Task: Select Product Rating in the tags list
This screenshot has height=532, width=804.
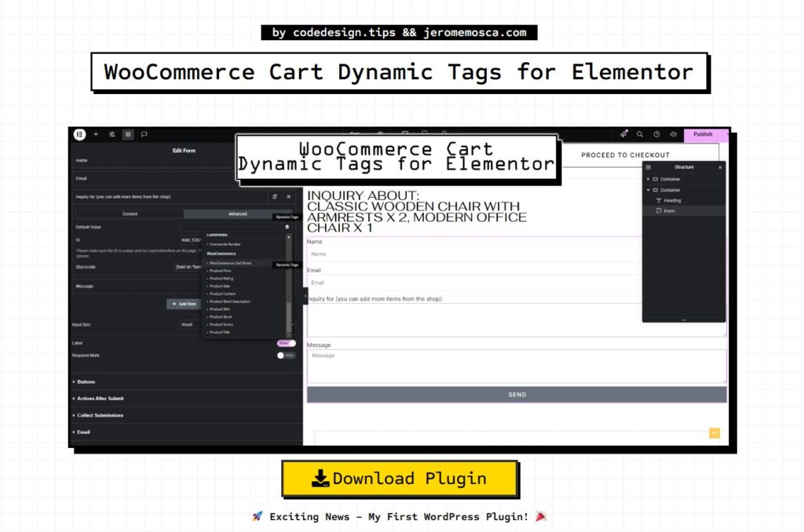Action: click(221, 279)
